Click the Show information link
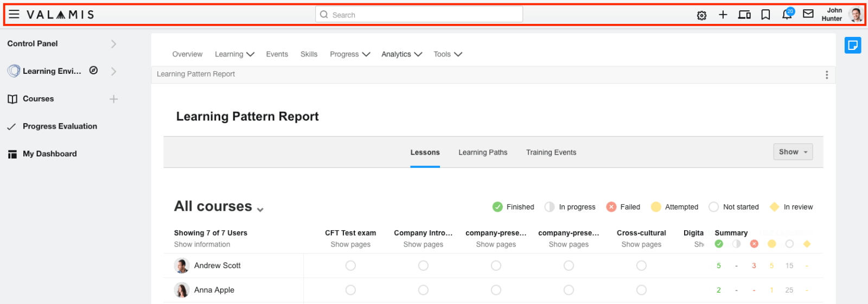The image size is (868, 304). (x=202, y=244)
